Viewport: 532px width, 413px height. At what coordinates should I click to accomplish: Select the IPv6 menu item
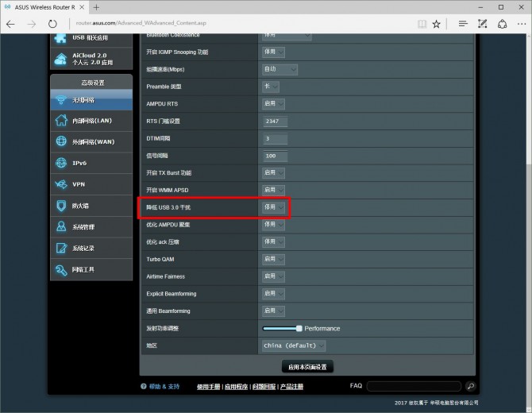pyautogui.click(x=91, y=164)
